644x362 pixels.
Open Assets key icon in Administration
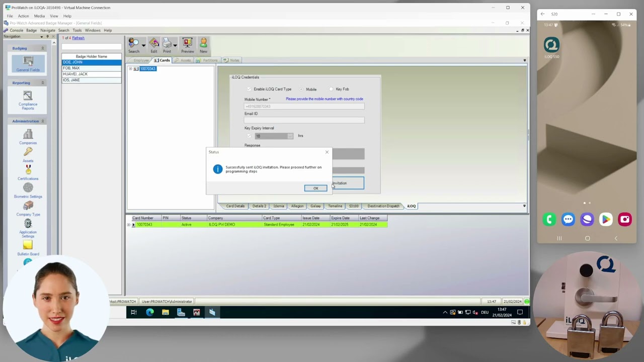tap(28, 154)
